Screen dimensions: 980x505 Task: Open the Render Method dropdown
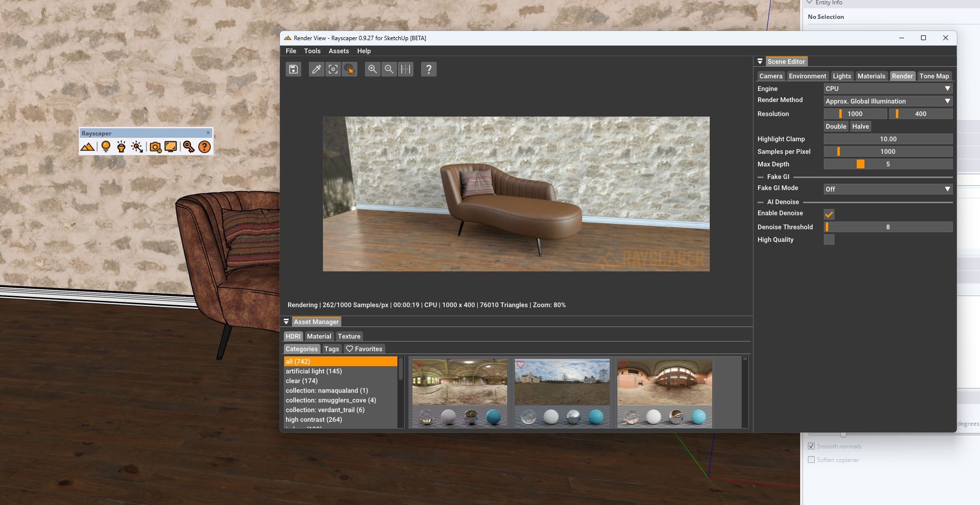(888, 101)
